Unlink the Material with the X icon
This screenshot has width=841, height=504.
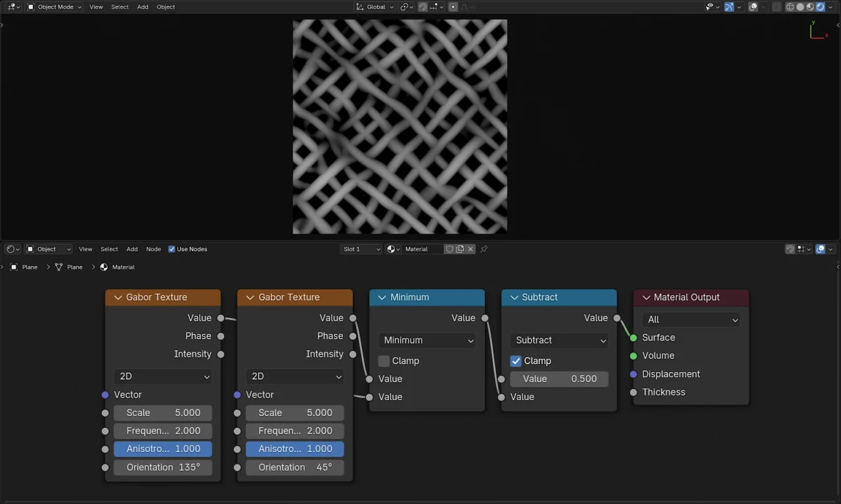click(x=470, y=249)
